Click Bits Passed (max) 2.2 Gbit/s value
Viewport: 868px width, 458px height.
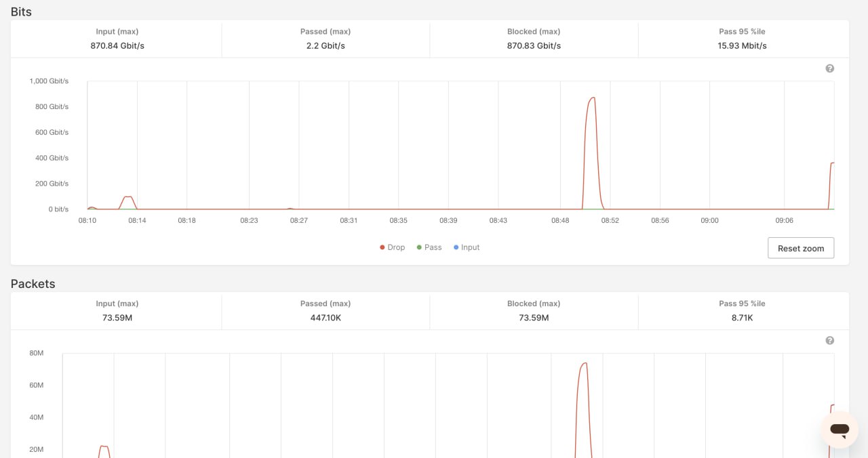point(325,46)
